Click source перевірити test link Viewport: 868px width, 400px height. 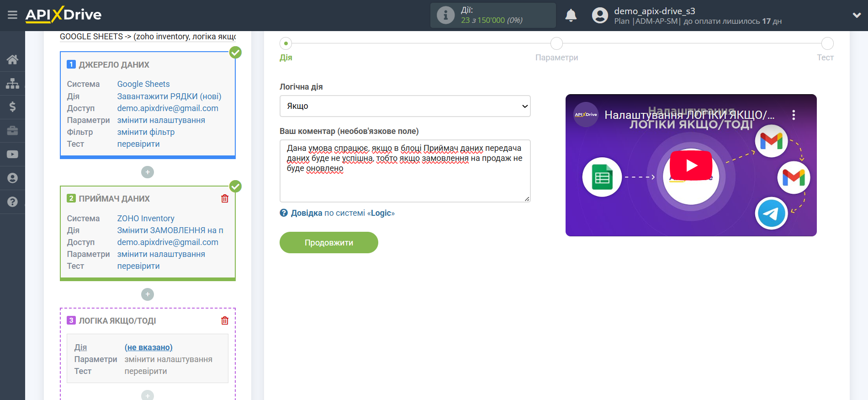point(138,144)
